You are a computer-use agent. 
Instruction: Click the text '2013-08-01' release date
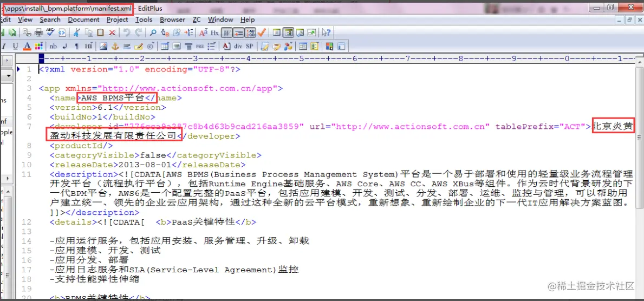coord(145,165)
